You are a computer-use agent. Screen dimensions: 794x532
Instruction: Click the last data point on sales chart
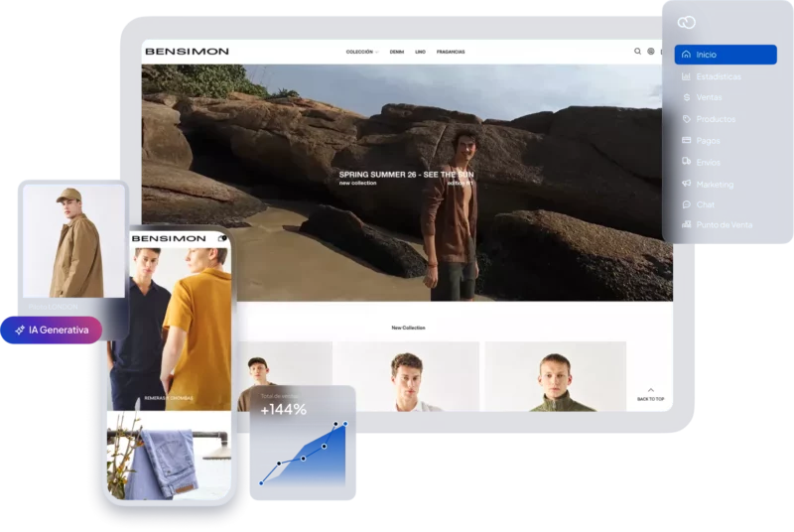pos(345,424)
